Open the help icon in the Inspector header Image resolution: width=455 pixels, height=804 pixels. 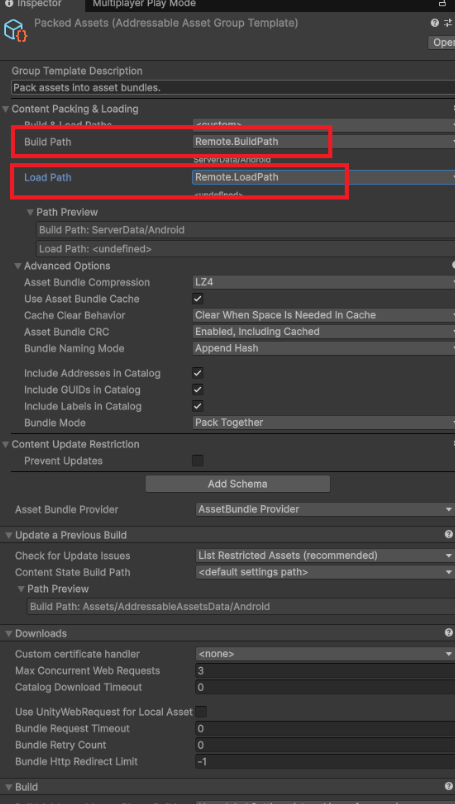[x=435, y=23]
